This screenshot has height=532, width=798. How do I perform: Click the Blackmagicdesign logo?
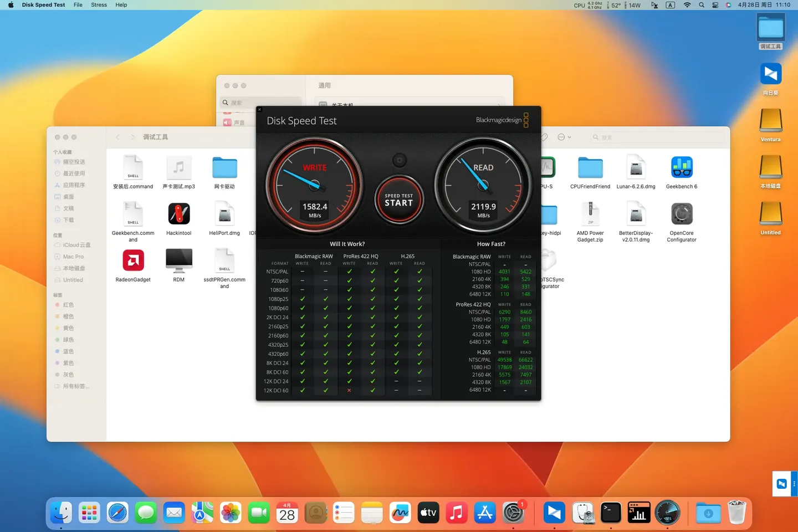point(498,120)
